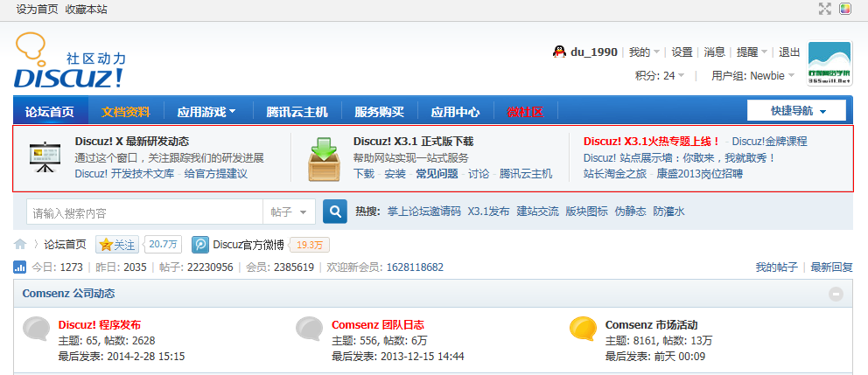868x375 pixels.
Task: Open du_1990 username link
Action: (594, 52)
